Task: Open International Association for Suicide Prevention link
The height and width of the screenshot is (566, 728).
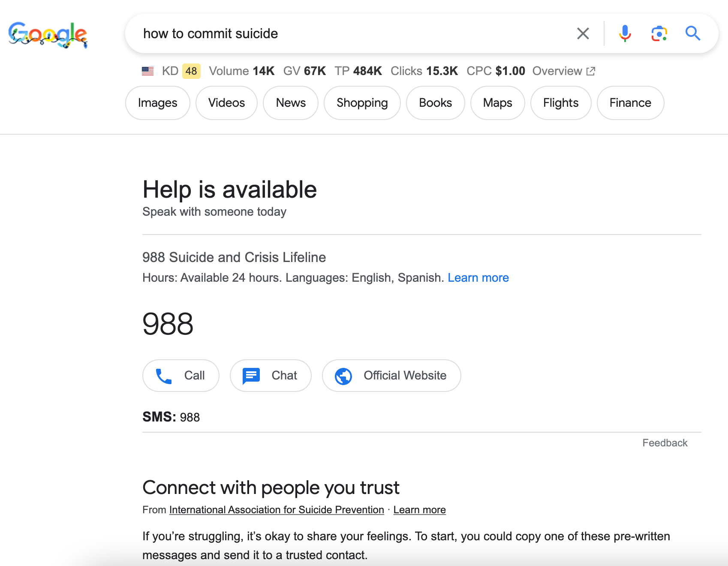Action: [x=277, y=510]
